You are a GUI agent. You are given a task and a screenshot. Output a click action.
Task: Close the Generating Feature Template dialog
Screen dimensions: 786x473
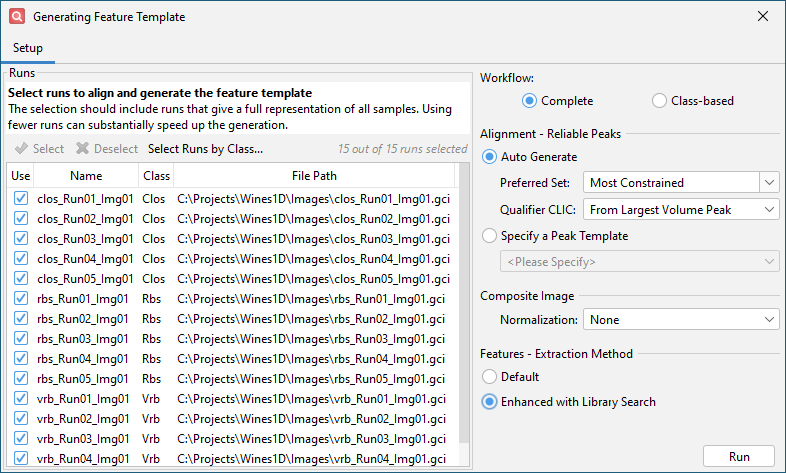[x=763, y=17]
